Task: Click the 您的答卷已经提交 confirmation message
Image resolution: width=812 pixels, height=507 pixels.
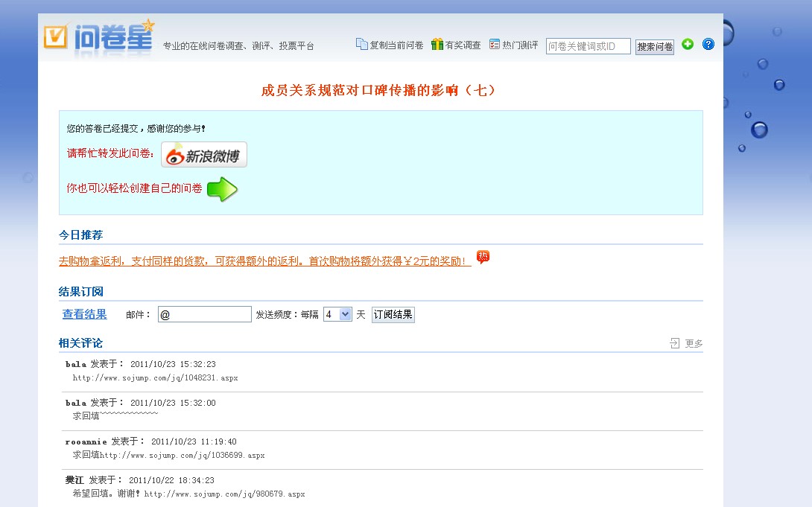Action: pos(136,129)
